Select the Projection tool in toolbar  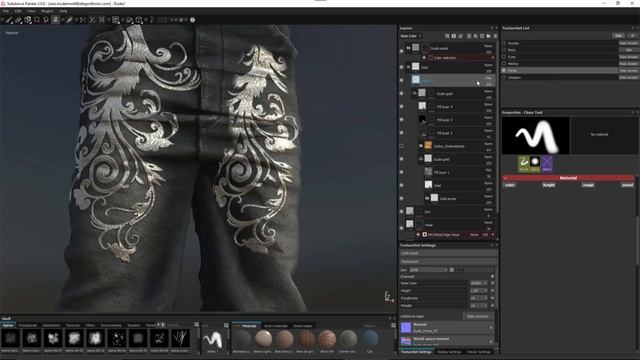28,20
